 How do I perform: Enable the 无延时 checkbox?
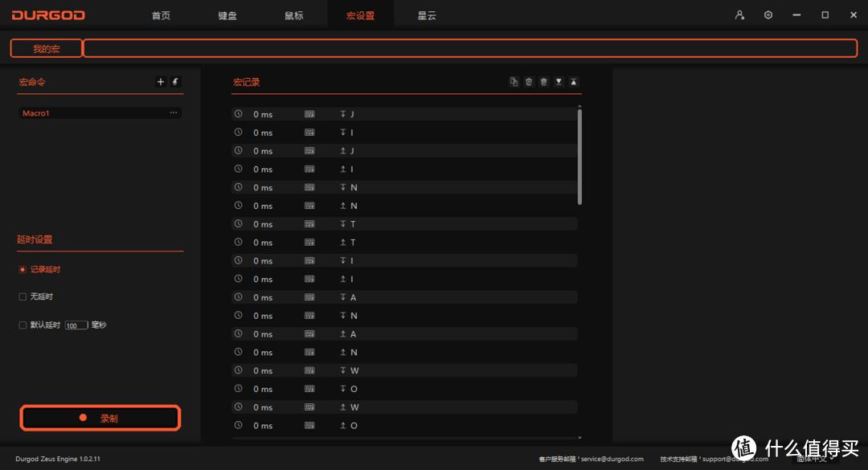tap(22, 296)
